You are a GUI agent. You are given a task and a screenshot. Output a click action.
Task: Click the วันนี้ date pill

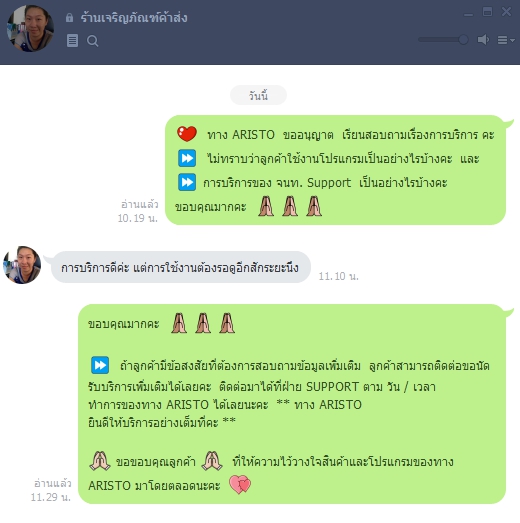(x=258, y=95)
